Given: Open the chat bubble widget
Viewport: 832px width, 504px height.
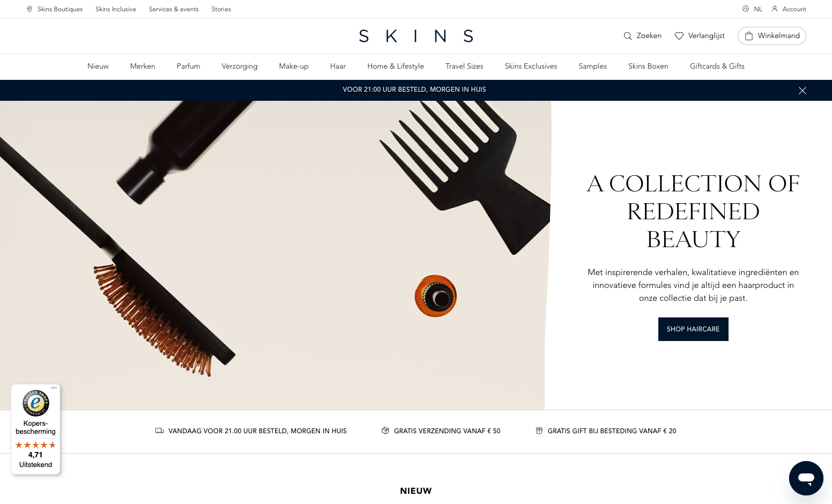Looking at the screenshot, I should tap(806, 478).
